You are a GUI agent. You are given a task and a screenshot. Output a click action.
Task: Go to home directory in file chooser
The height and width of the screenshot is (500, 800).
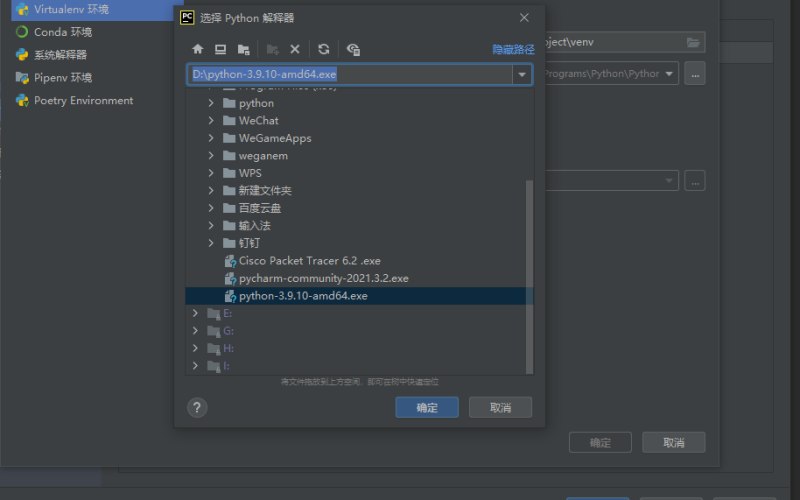coord(197,49)
